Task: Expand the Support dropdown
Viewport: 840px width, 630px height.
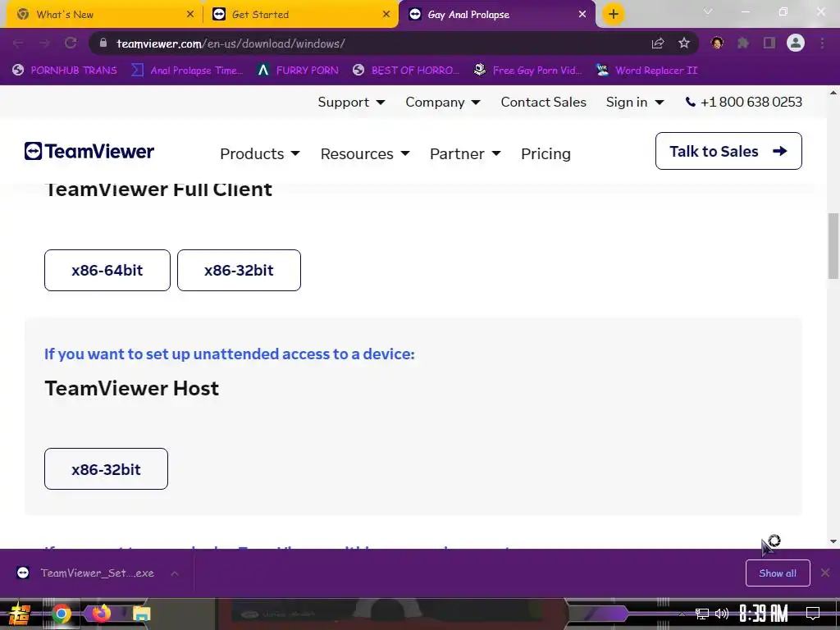Action: click(351, 102)
